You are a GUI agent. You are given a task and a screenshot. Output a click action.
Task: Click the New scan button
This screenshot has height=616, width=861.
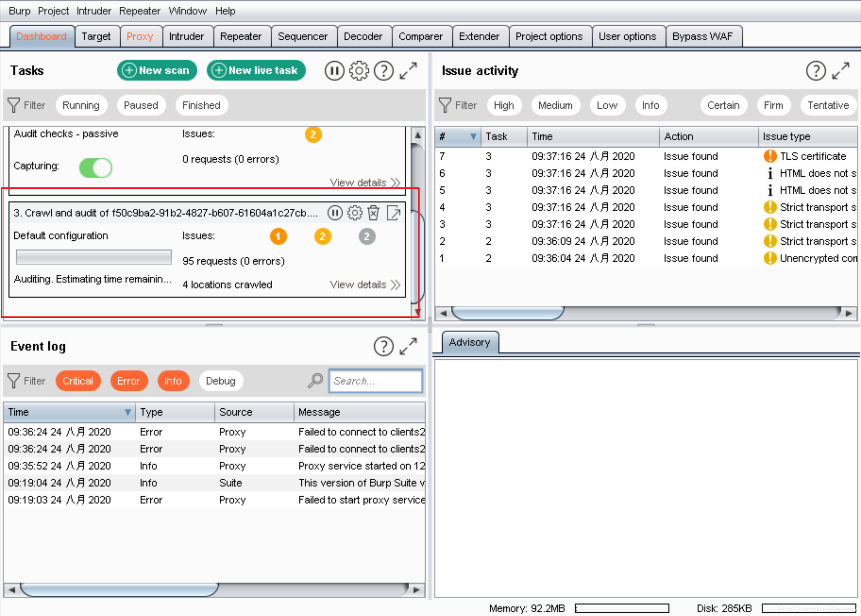(157, 71)
